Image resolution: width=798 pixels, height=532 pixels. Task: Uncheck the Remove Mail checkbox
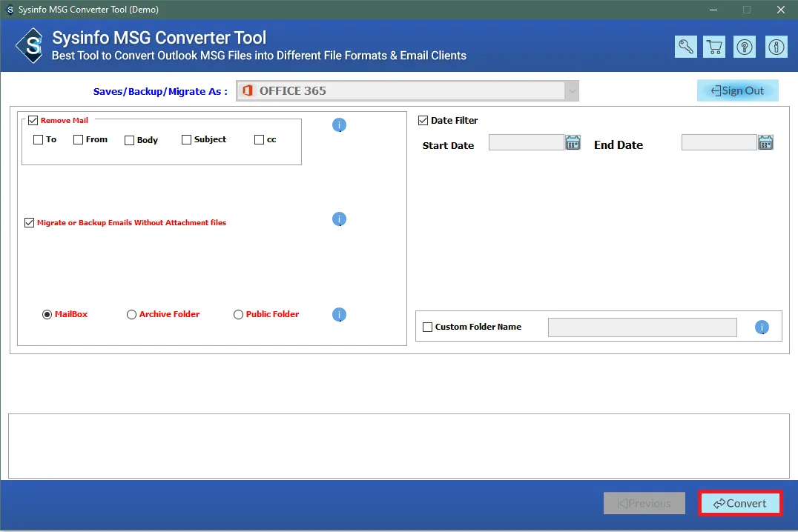click(33, 121)
